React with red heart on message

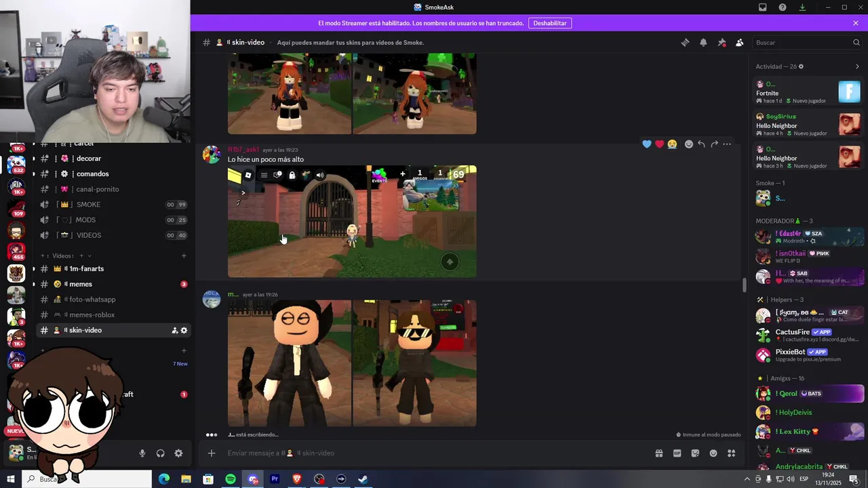coord(659,144)
